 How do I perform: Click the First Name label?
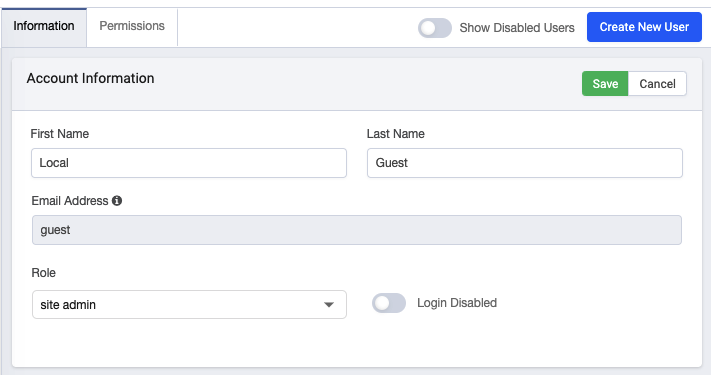click(x=60, y=134)
